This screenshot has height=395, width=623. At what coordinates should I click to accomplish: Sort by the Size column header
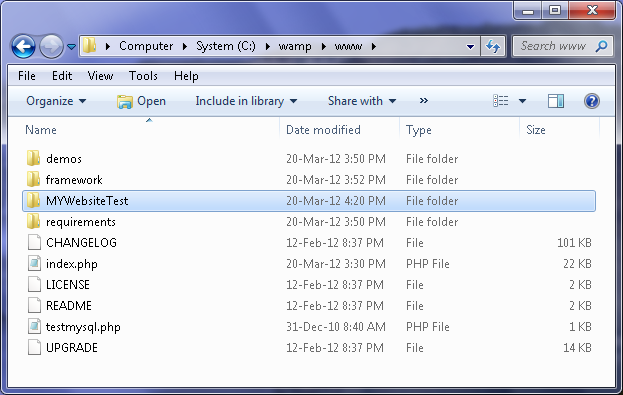click(536, 130)
